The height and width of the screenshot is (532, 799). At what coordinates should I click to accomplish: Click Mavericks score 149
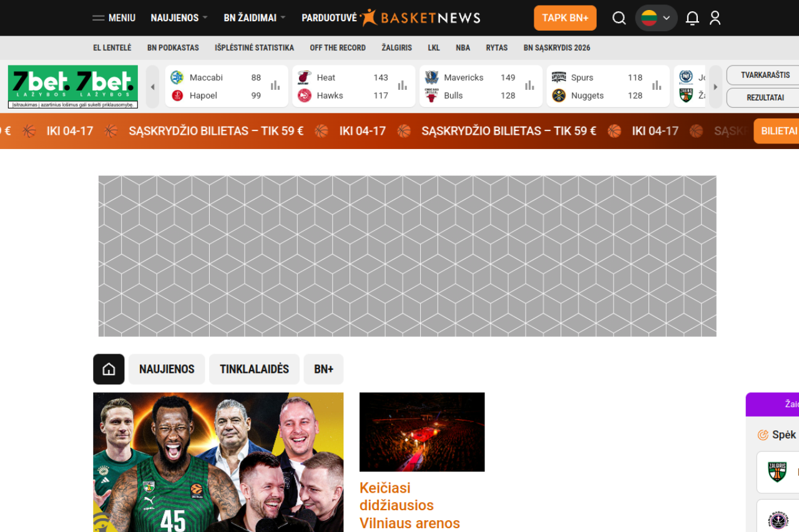click(508, 77)
